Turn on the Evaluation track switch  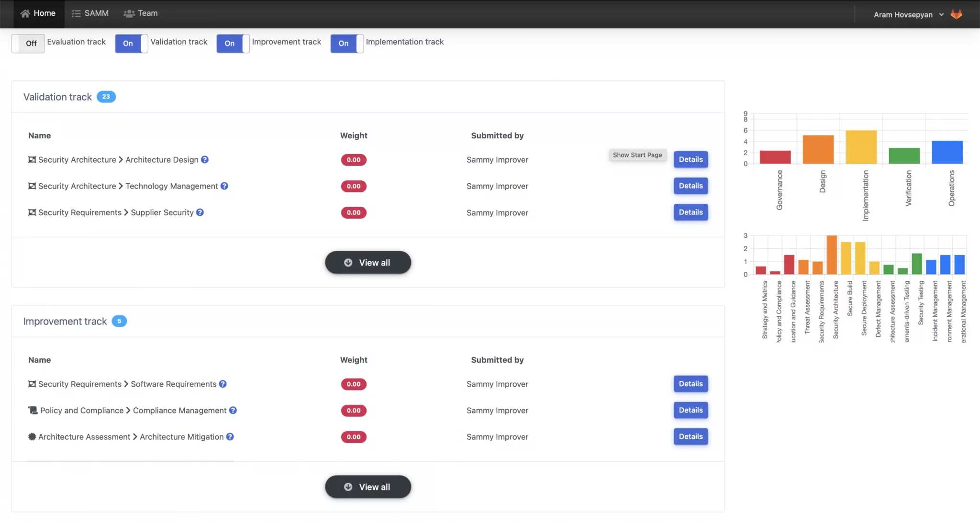point(28,44)
